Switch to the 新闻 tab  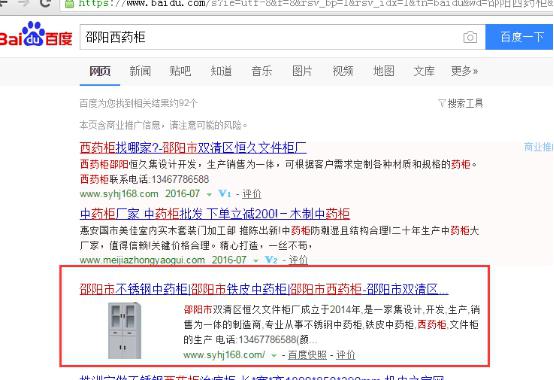[140, 71]
